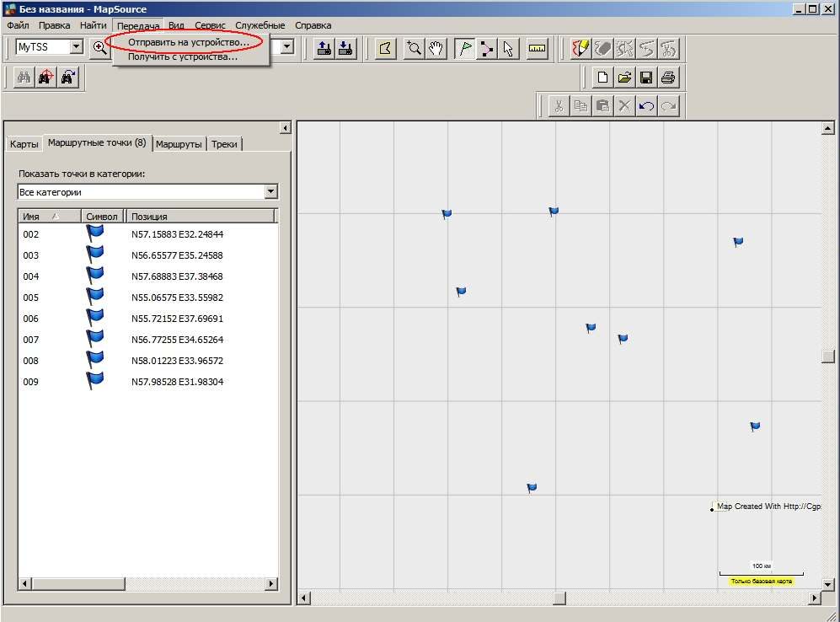Collapse the left panel with arrow button
This screenshot has height=622, width=840.
(285, 128)
